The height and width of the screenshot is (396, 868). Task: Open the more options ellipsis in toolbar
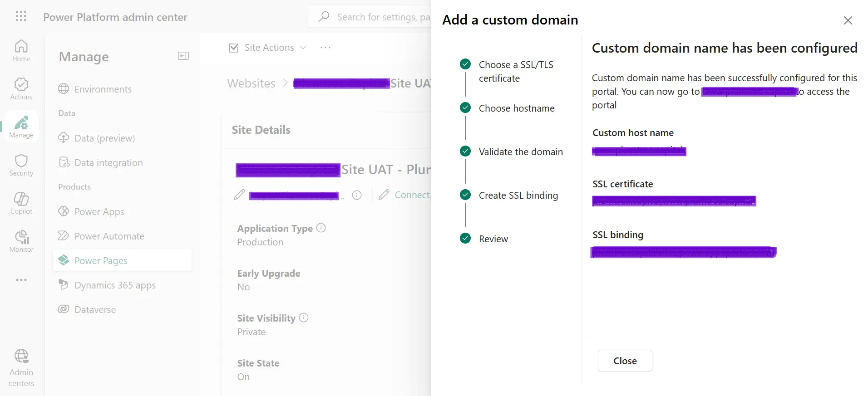325,48
